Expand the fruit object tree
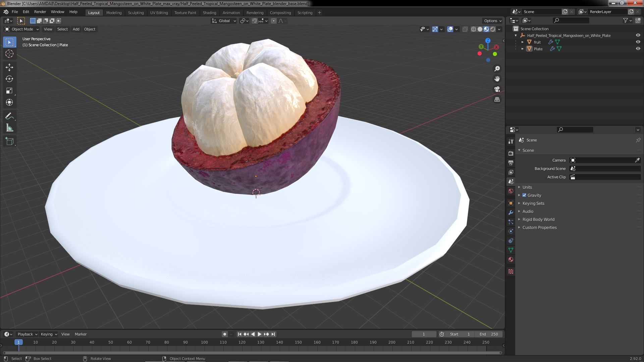Screen dimensions: 644x362 [x=522, y=42]
